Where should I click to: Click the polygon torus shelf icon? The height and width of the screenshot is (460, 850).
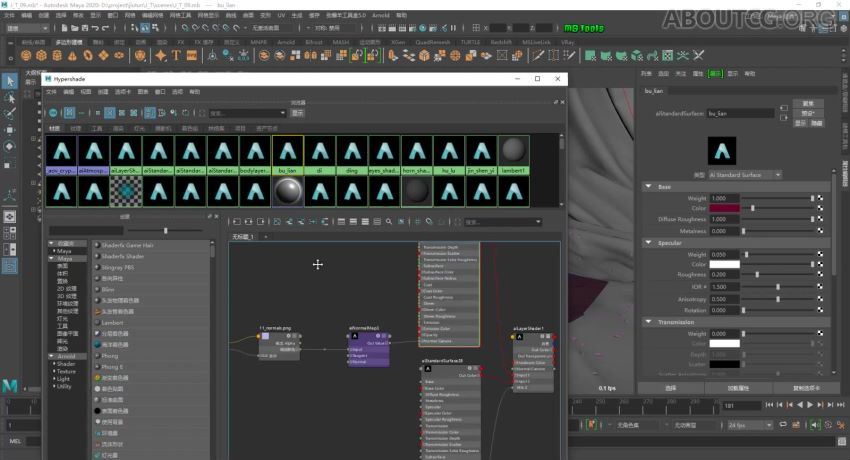pyautogui.click(x=88, y=55)
